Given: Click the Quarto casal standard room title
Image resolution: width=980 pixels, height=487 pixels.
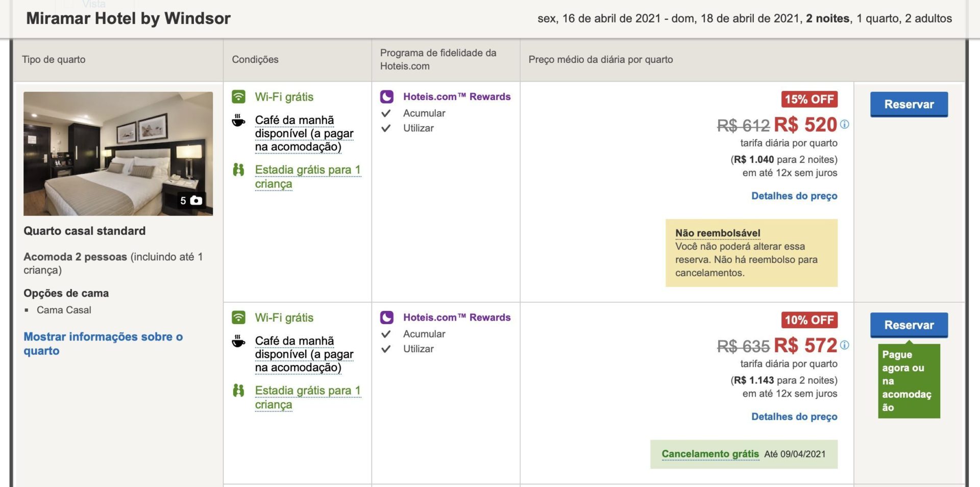Looking at the screenshot, I should pos(85,231).
